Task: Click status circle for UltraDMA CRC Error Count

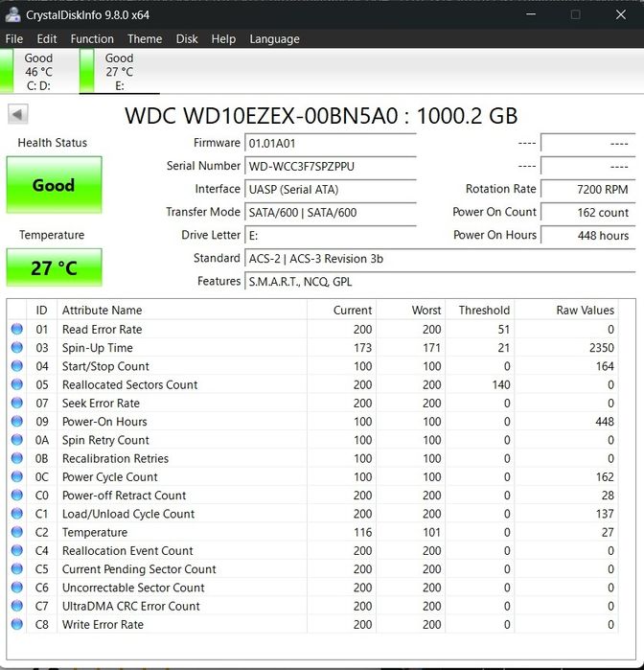Action: point(17,606)
